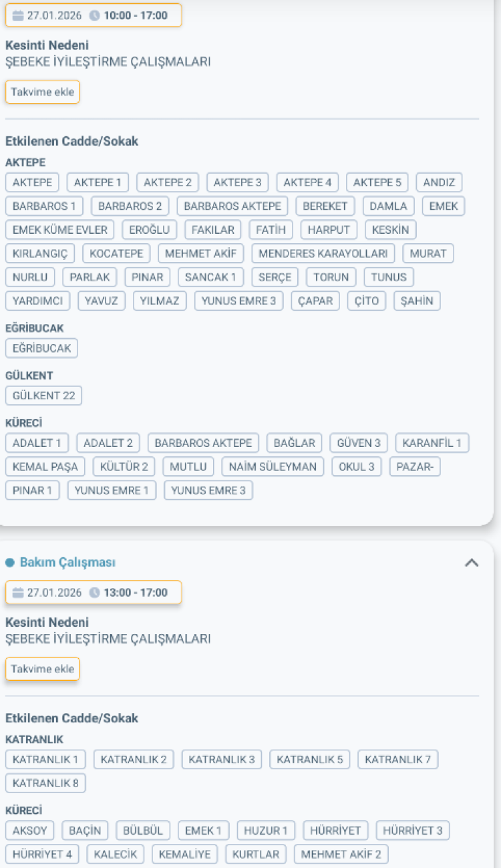Click the HARPUT street chip

[329, 230]
